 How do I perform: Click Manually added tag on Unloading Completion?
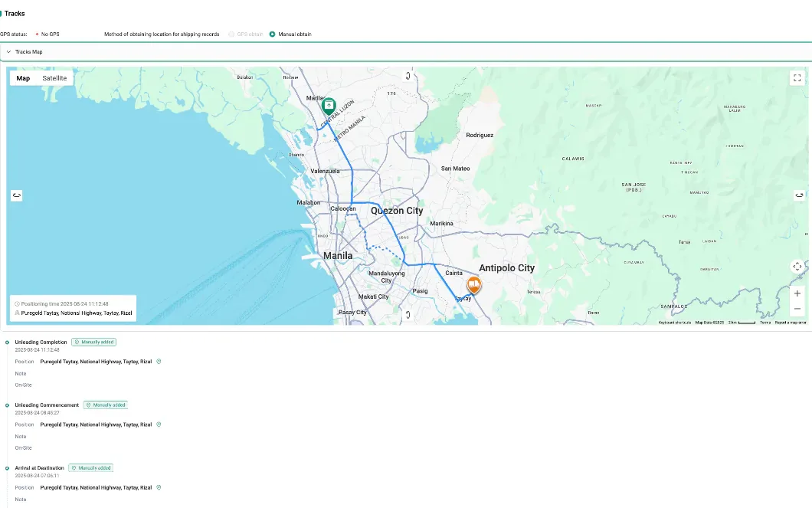pos(93,342)
